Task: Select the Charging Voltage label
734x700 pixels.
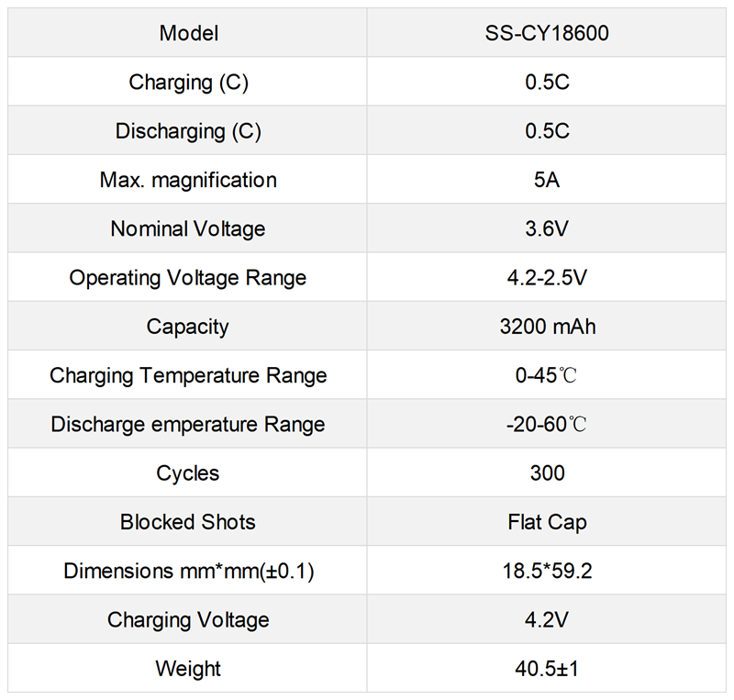Action: [188, 619]
